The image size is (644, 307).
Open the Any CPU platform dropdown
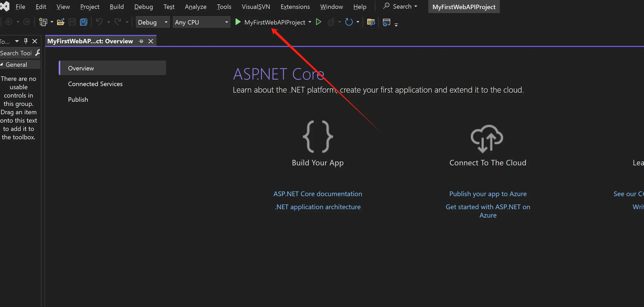click(x=201, y=22)
